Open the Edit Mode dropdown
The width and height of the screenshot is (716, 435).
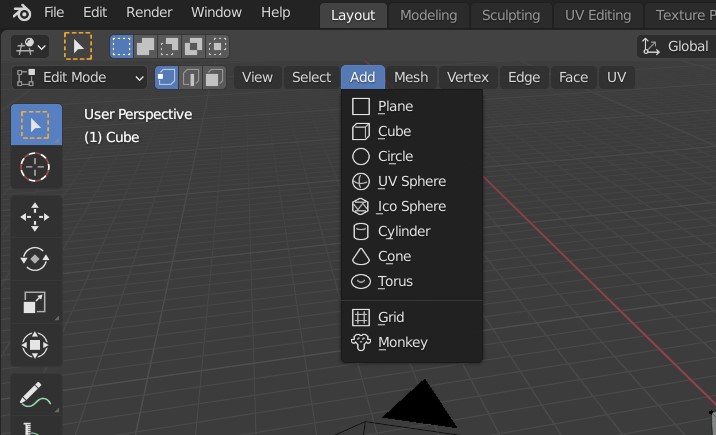80,77
